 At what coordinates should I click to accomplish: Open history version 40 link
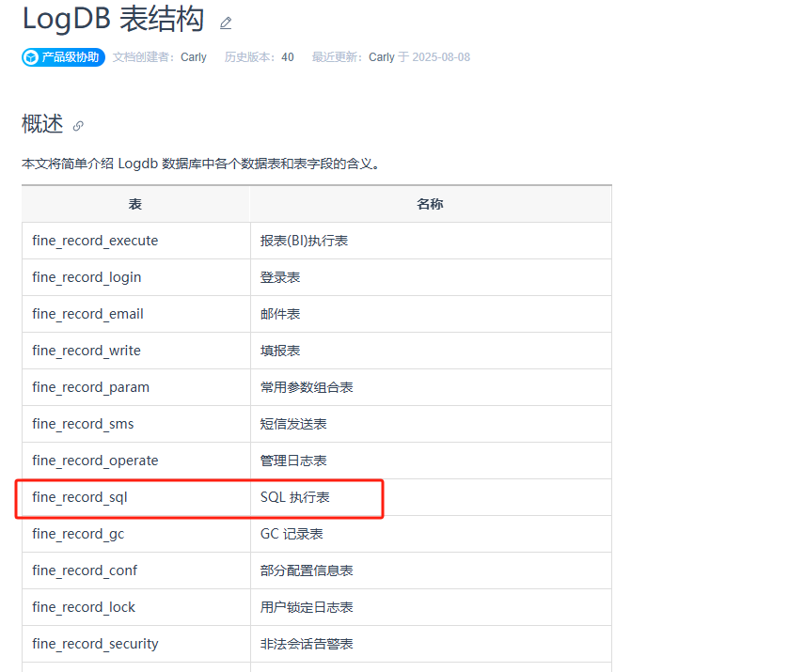[x=288, y=57]
